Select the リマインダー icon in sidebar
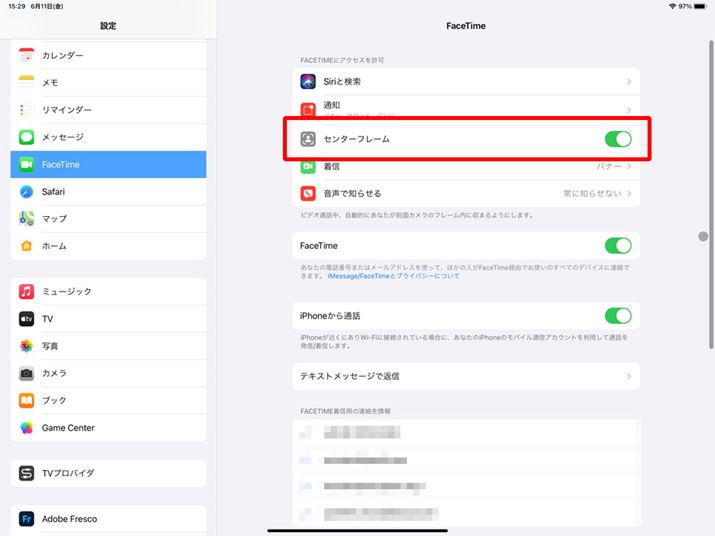 pyautogui.click(x=26, y=109)
